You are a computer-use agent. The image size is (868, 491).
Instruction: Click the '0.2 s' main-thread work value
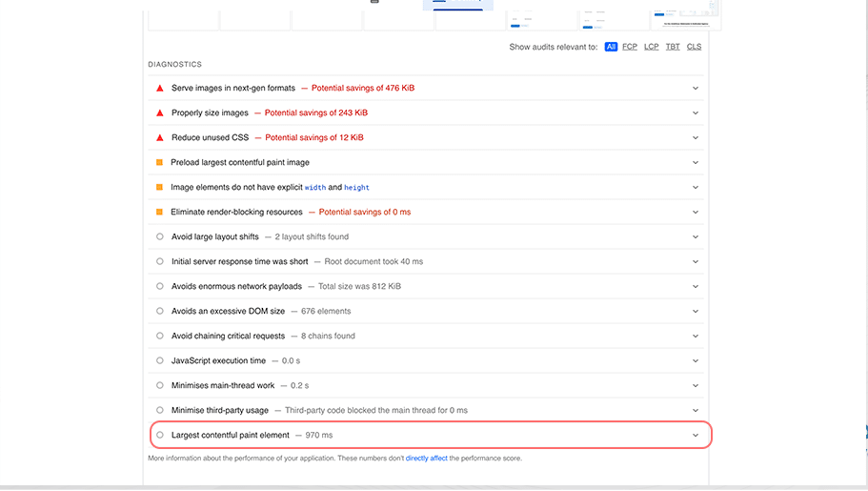[299, 385]
